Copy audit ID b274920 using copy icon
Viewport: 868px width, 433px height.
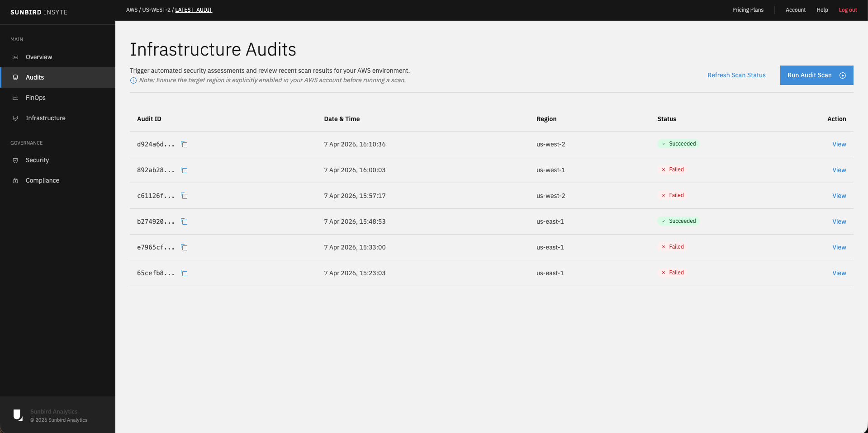coord(184,221)
